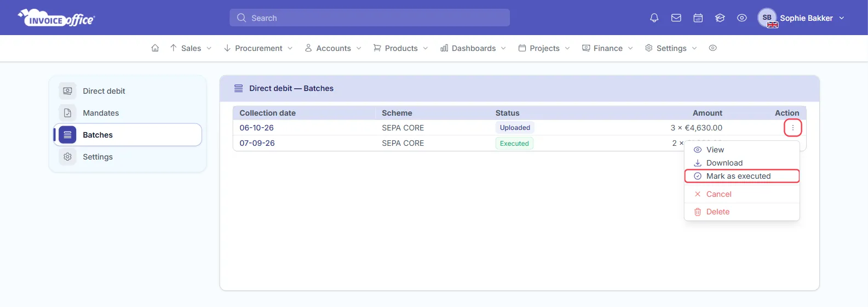The image size is (868, 307).
Task: Open the Sales menu
Action: [191, 48]
